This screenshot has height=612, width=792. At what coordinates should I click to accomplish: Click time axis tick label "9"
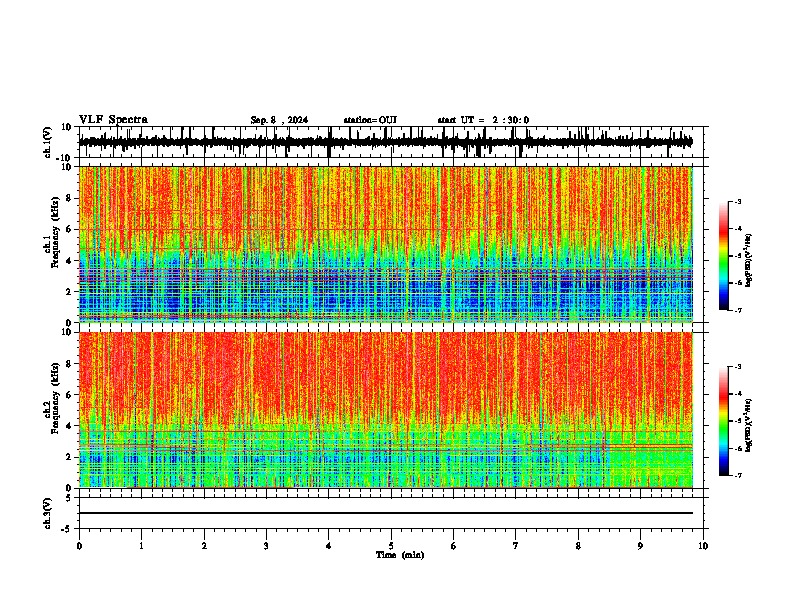640,546
